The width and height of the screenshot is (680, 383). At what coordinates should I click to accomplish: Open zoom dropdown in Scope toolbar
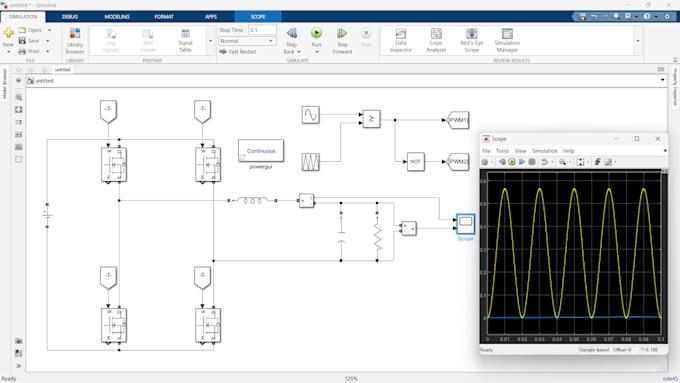tap(569, 162)
